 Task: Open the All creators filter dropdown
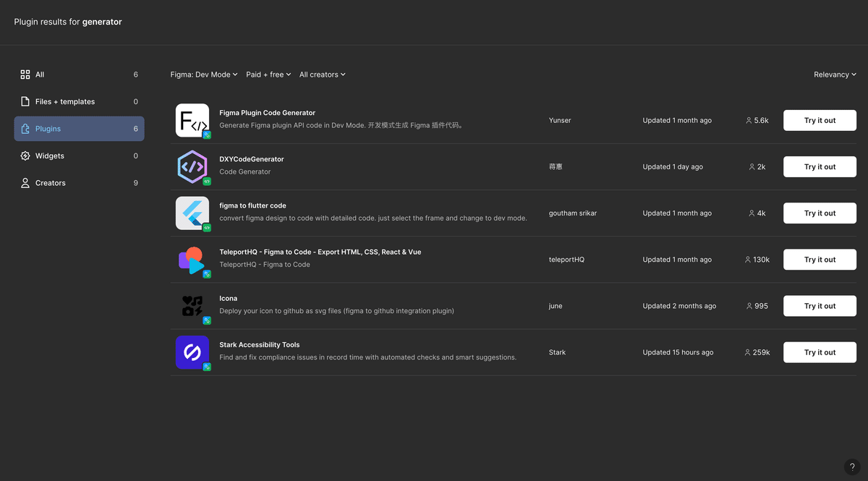(323, 75)
